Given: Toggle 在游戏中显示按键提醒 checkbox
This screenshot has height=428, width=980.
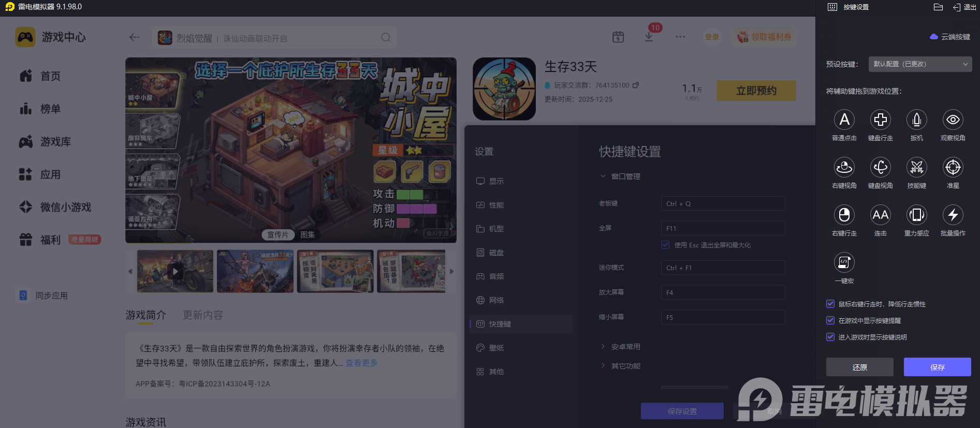Looking at the screenshot, I should (830, 320).
